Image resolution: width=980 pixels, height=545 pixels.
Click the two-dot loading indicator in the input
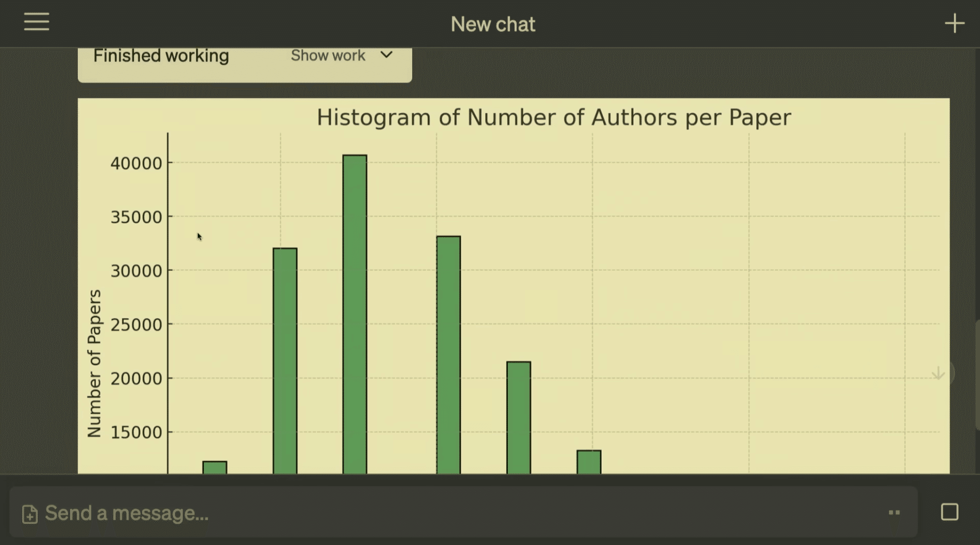[894, 513]
